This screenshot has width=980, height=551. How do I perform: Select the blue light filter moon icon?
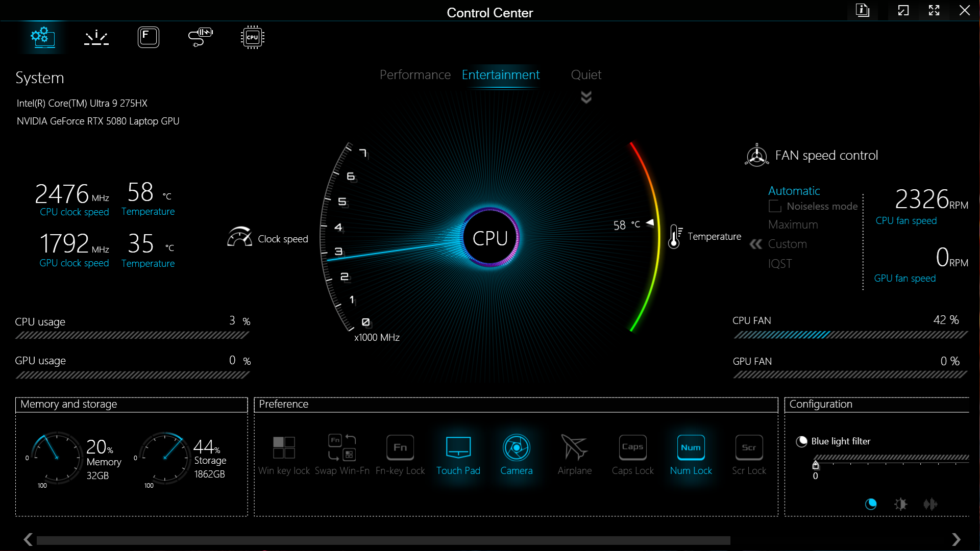coord(871,504)
